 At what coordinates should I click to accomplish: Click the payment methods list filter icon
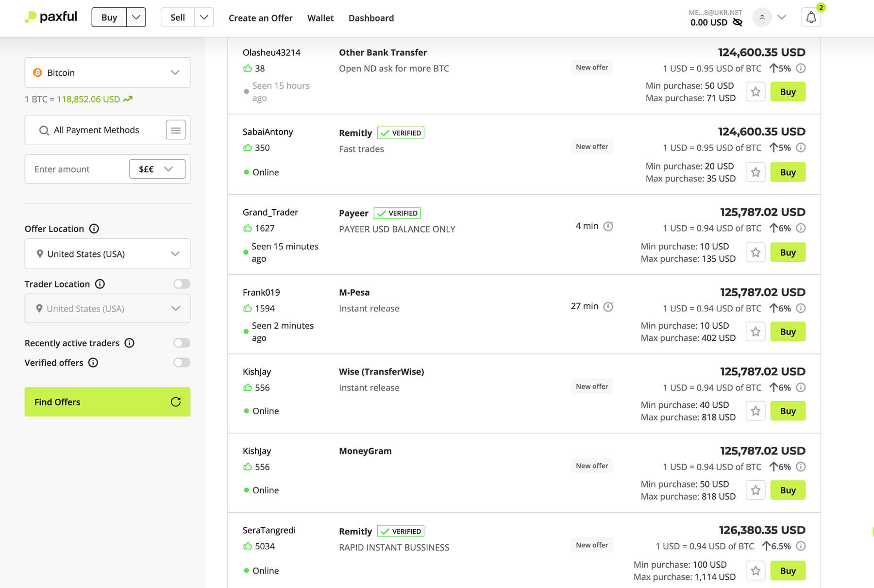(x=175, y=130)
